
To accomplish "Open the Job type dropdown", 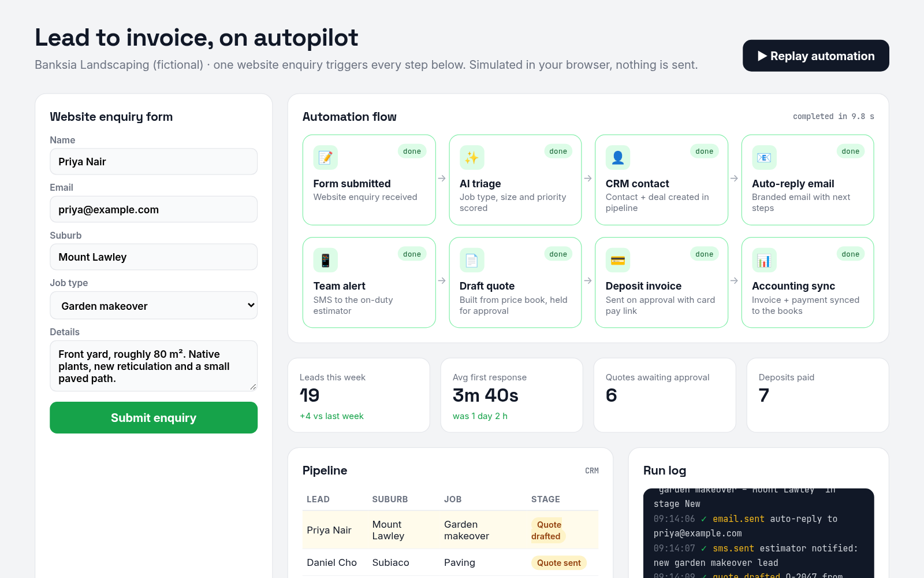I will coord(154,306).
